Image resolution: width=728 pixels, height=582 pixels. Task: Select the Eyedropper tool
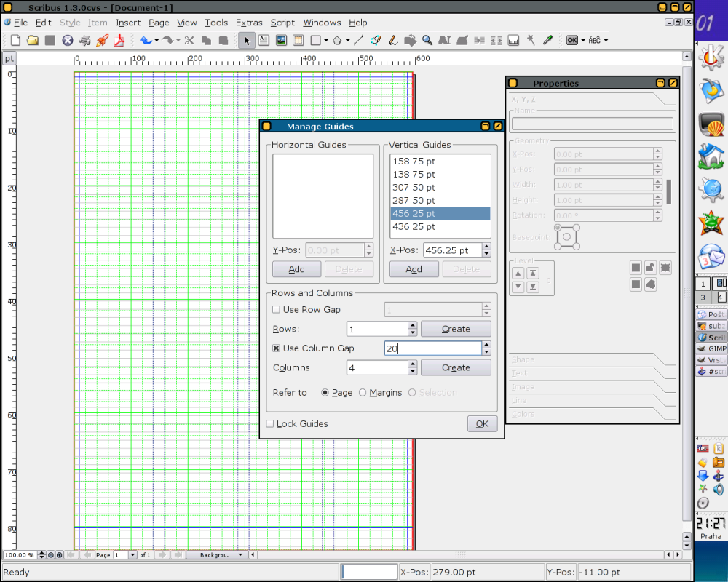point(548,41)
